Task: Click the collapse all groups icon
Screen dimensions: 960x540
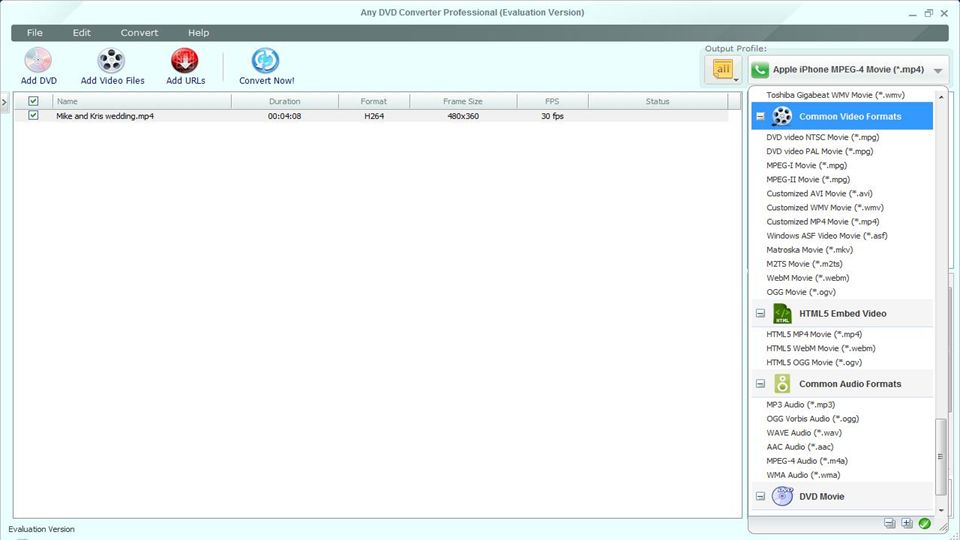Action: pos(890,523)
